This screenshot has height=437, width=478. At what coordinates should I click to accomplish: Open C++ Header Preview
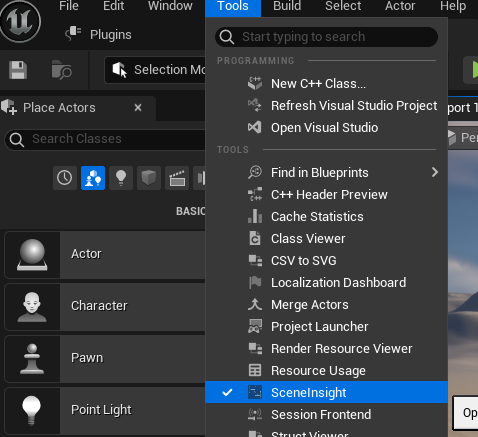(326, 195)
